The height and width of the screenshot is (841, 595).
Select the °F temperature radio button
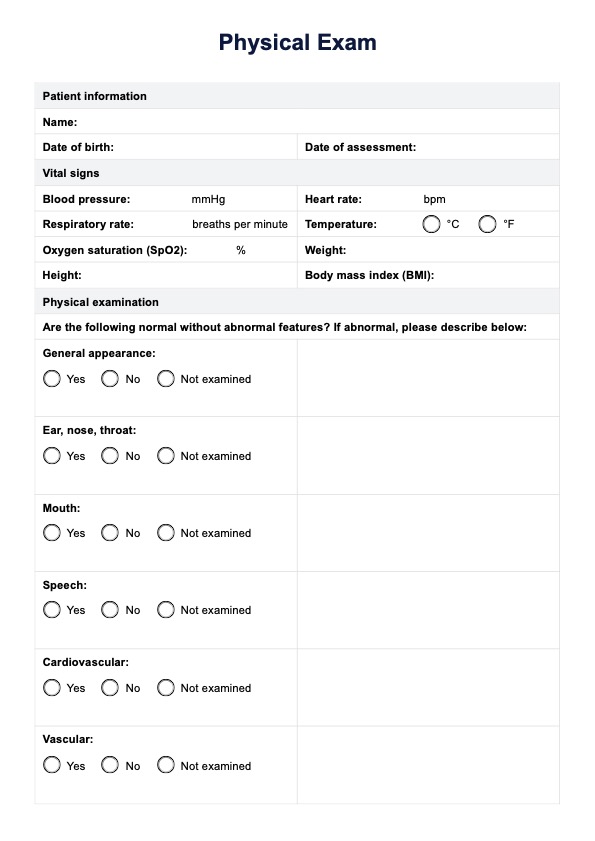coord(487,224)
